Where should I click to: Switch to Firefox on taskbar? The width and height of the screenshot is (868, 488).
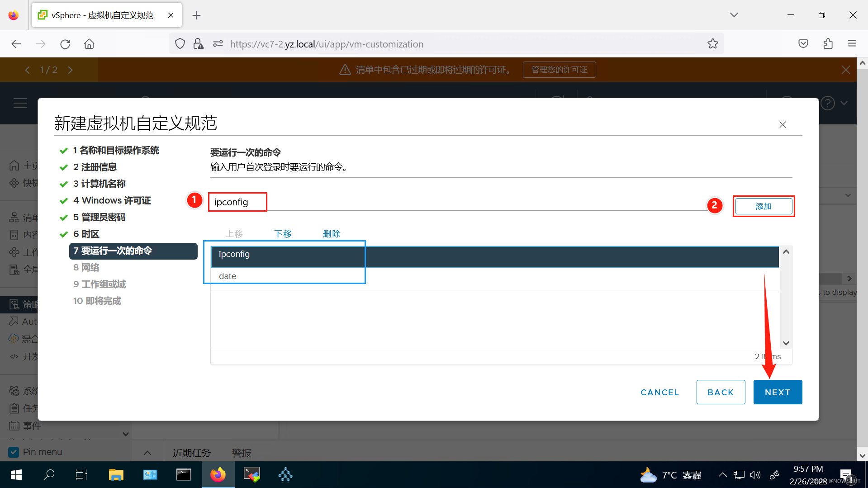[x=218, y=475]
